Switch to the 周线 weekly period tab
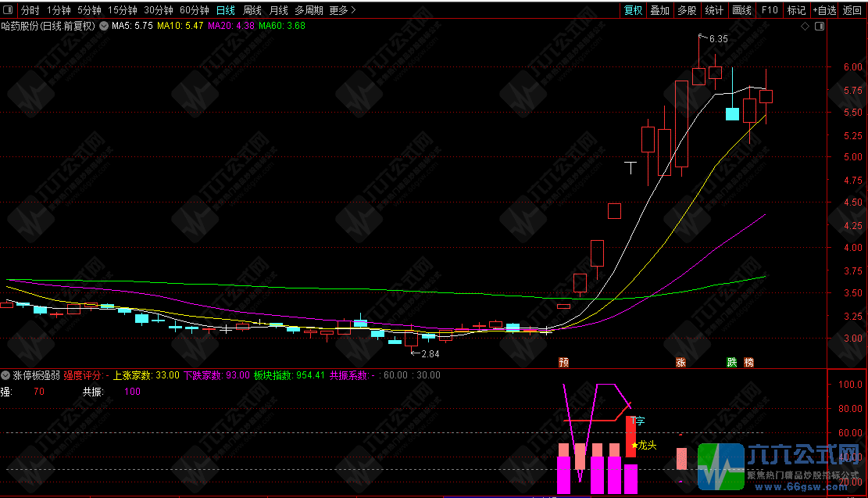868x498 pixels. 252,10
